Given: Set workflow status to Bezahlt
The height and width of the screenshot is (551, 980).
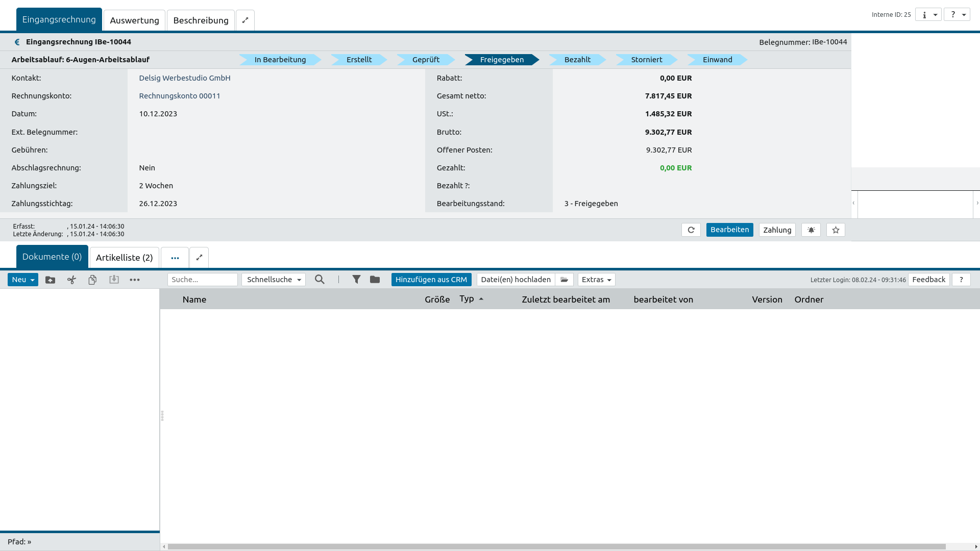Looking at the screenshot, I should click(x=577, y=60).
